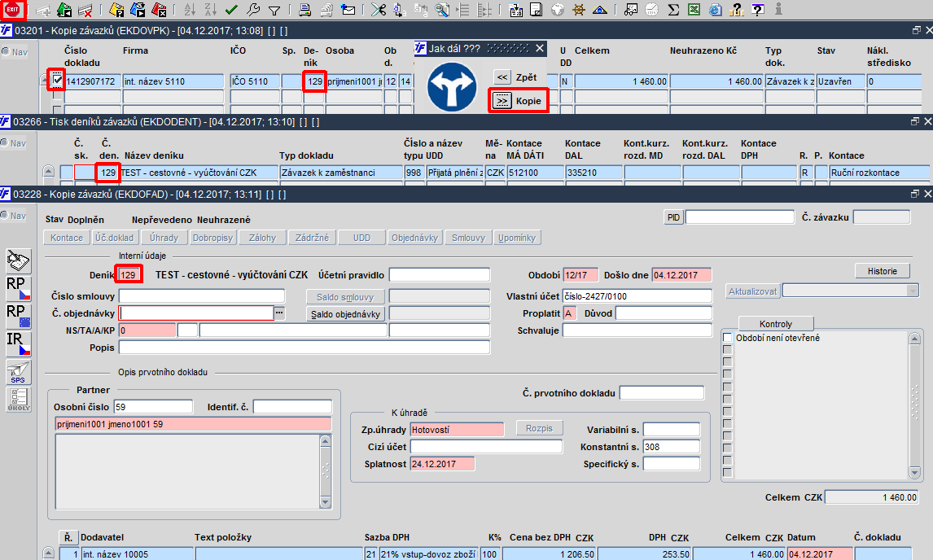Click the PID button
933x560 pixels.
click(x=673, y=217)
